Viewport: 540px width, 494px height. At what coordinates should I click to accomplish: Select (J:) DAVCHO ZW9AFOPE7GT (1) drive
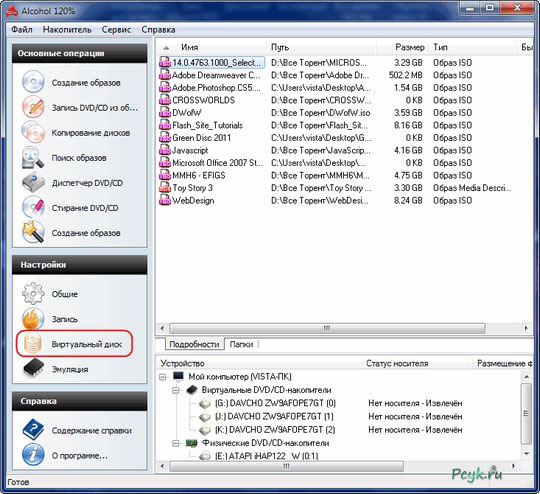tap(274, 416)
